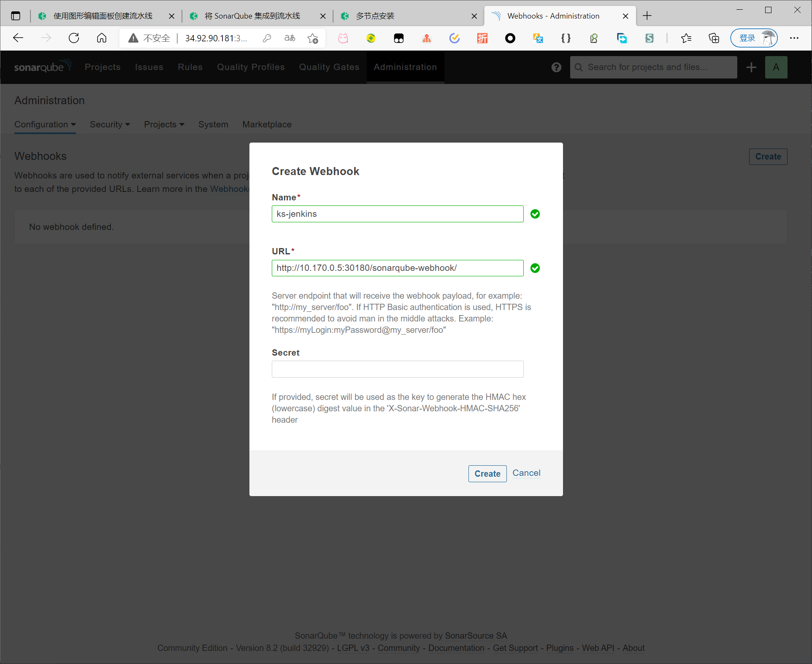Open the Quality Gates menu item
The height and width of the screenshot is (664, 812).
click(329, 67)
